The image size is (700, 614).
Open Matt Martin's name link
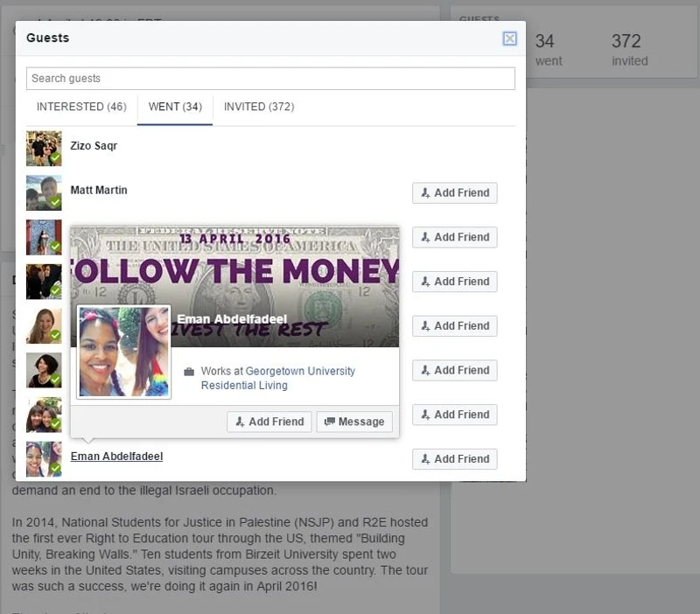point(99,190)
